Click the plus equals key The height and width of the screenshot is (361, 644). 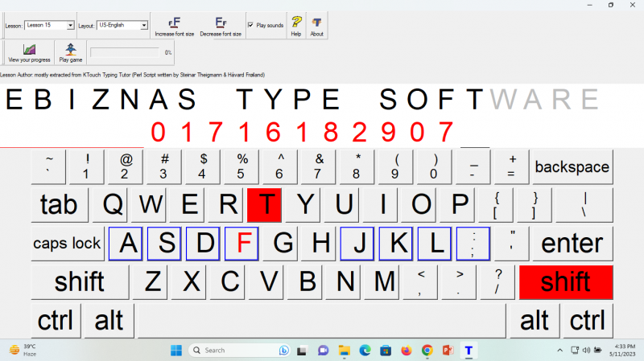pos(511,166)
